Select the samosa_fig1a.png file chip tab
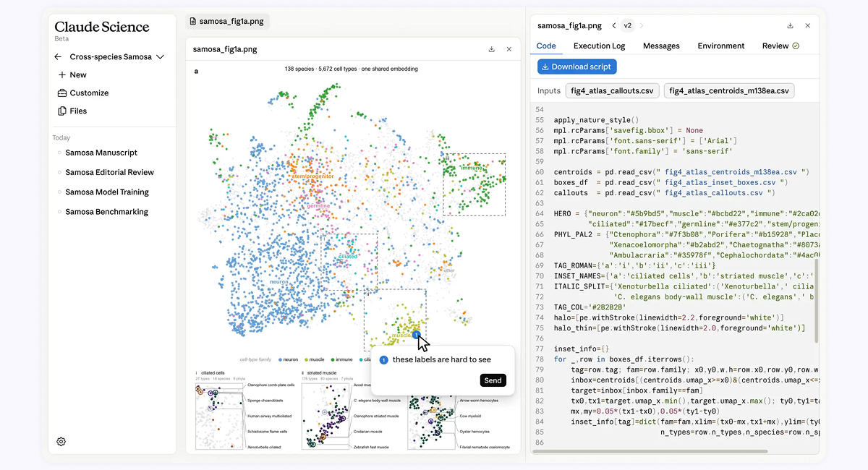The image size is (868, 470). (x=227, y=22)
